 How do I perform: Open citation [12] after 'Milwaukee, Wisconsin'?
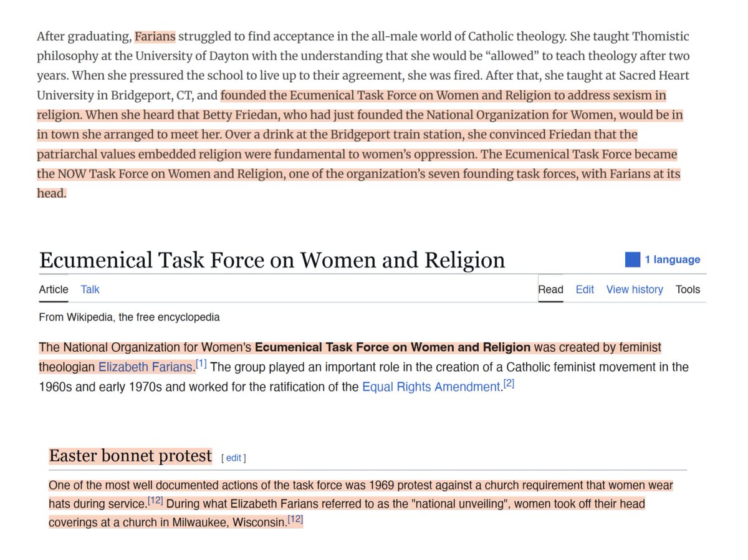[295, 519]
